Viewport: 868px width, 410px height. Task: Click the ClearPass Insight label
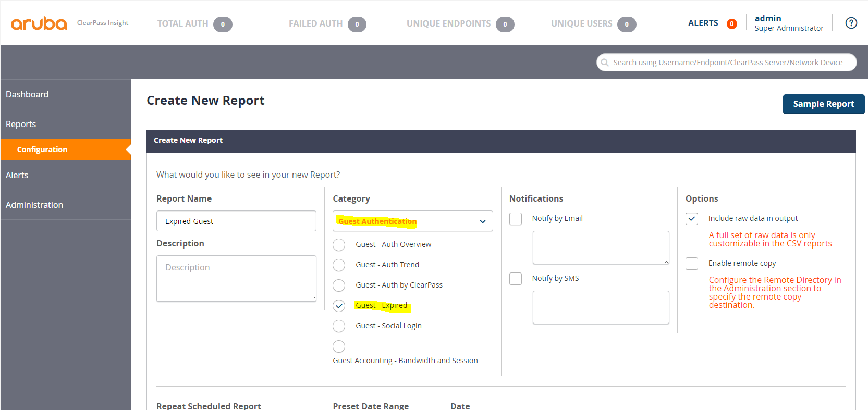point(103,23)
